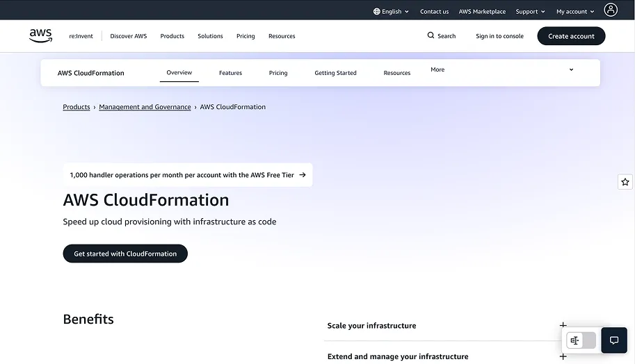
Task: Click 'Speed up cloud provisioning' tagline text
Action: (169, 222)
